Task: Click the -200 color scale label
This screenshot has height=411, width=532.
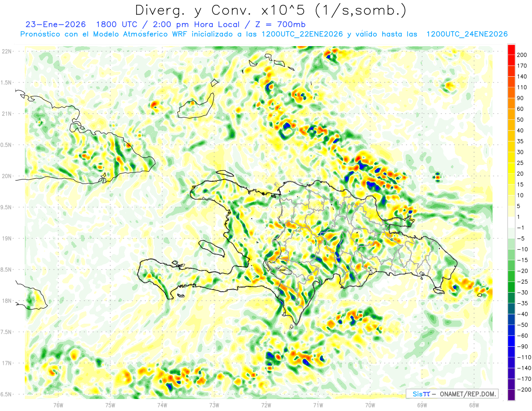Action: [x=523, y=389]
